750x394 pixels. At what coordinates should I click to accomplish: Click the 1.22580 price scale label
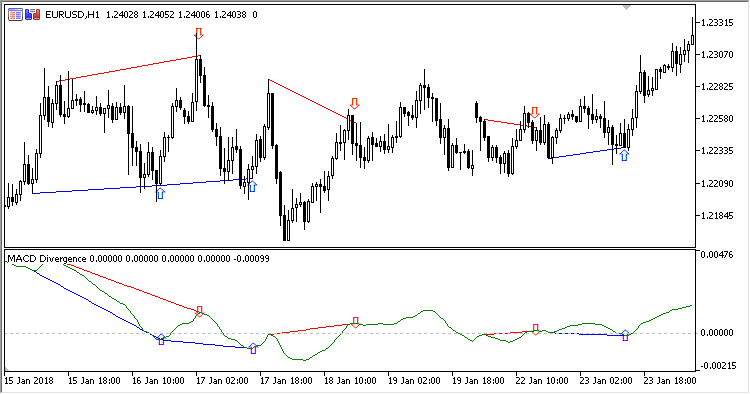(717, 119)
